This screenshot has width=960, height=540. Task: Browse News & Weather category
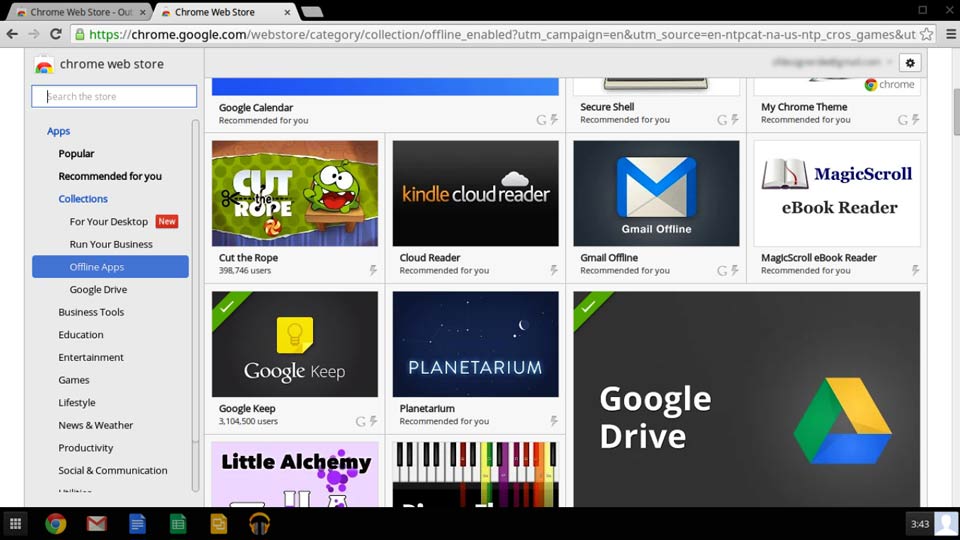click(96, 426)
